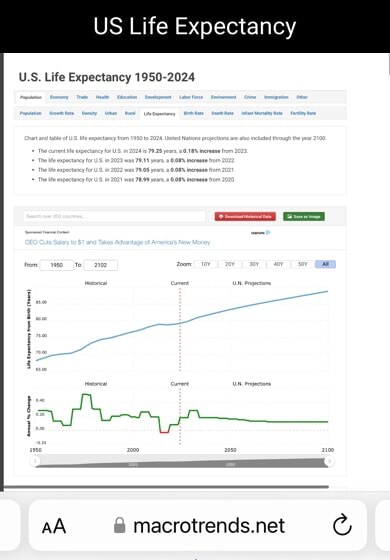The width and height of the screenshot is (390, 560).
Task: Tap the Safari reload page icon
Action: click(x=342, y=525)
